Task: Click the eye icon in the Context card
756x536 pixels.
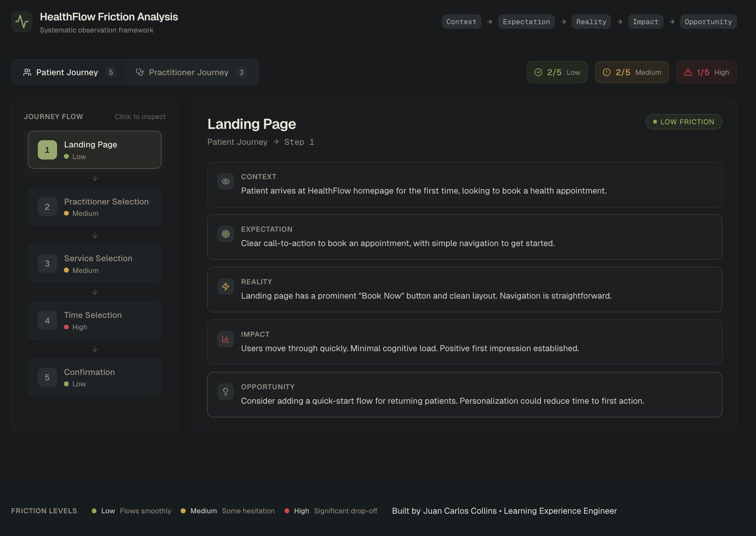Action: coord(226,181)
